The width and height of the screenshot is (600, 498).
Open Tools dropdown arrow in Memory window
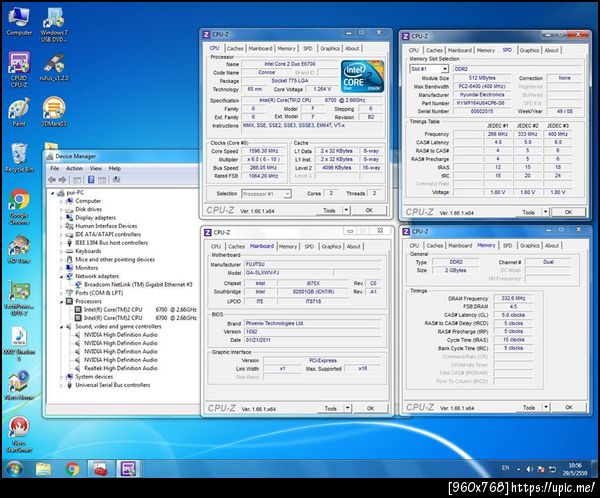pyautogui.click(x=546, y=407)
